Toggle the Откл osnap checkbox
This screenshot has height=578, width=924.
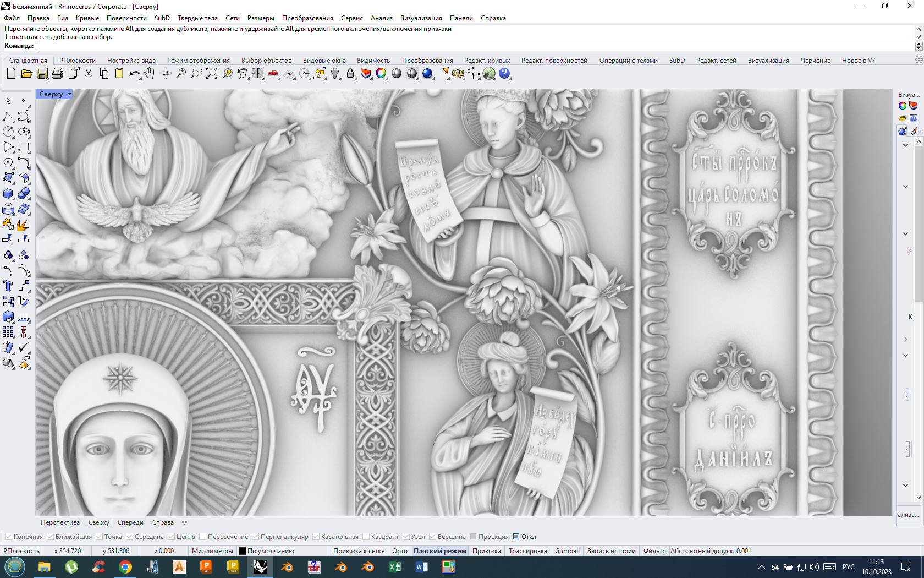516,537
